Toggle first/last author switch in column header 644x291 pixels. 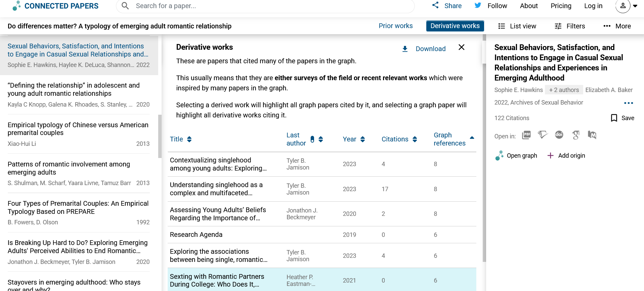[x=312, y=139]
